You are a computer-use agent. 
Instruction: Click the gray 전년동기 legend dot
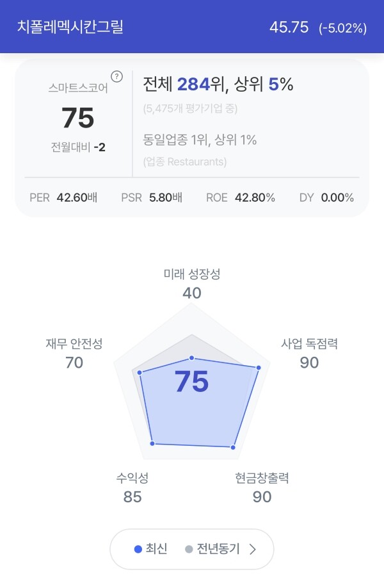coord(189,549)
